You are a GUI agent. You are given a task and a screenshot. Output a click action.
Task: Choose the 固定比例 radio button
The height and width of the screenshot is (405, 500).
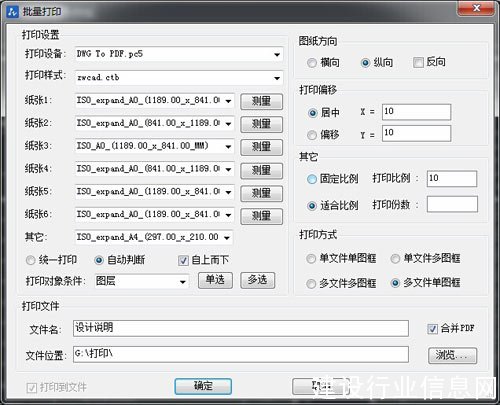coord(312,179)
